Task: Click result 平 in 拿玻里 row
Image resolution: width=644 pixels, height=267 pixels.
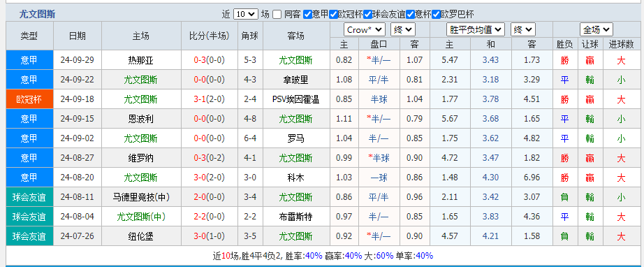Action: point(565,80)
